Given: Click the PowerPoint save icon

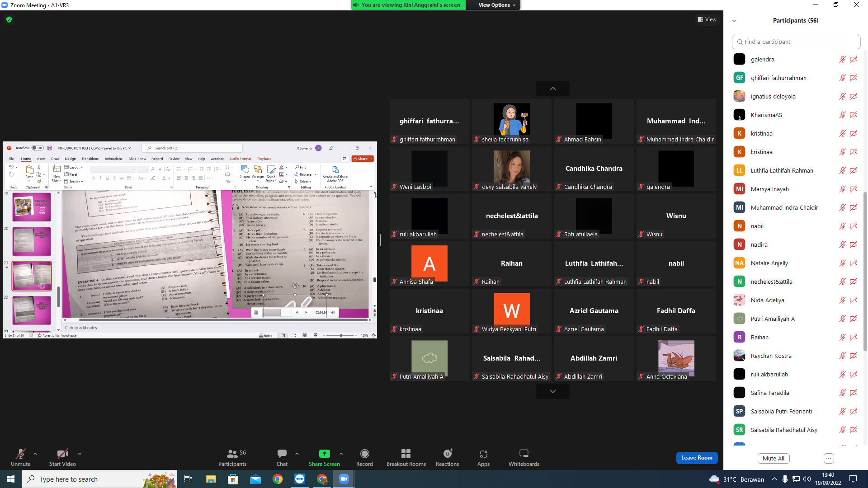Looking at the screenshot, I should click(x=50, y=148).
